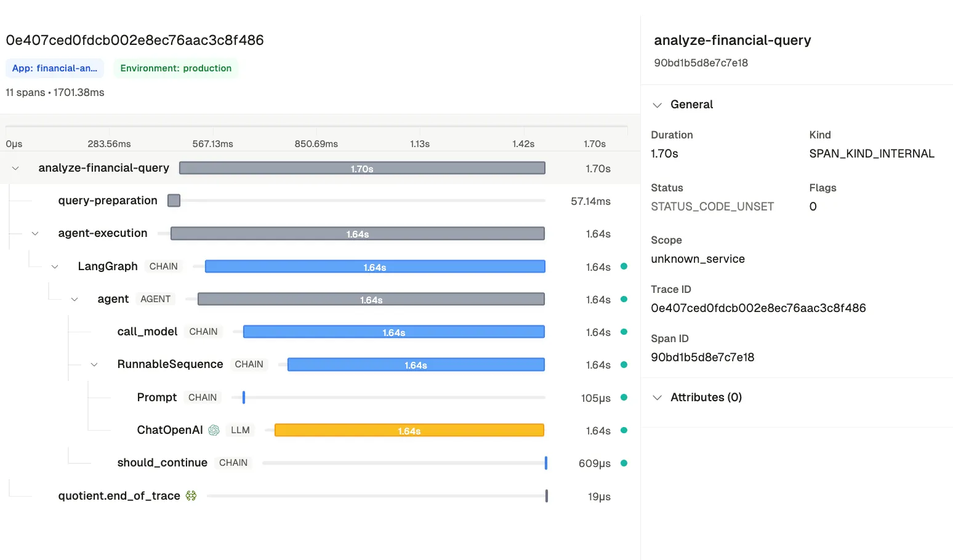953x560 pixels.
Task: Click the green status dot on call_model row
Action: coord(624,332)
